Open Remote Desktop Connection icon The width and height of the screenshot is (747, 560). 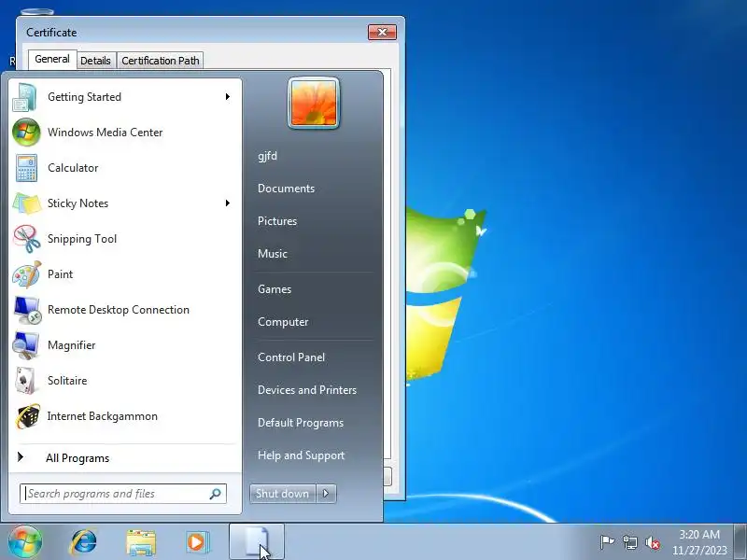click(27, 310)
